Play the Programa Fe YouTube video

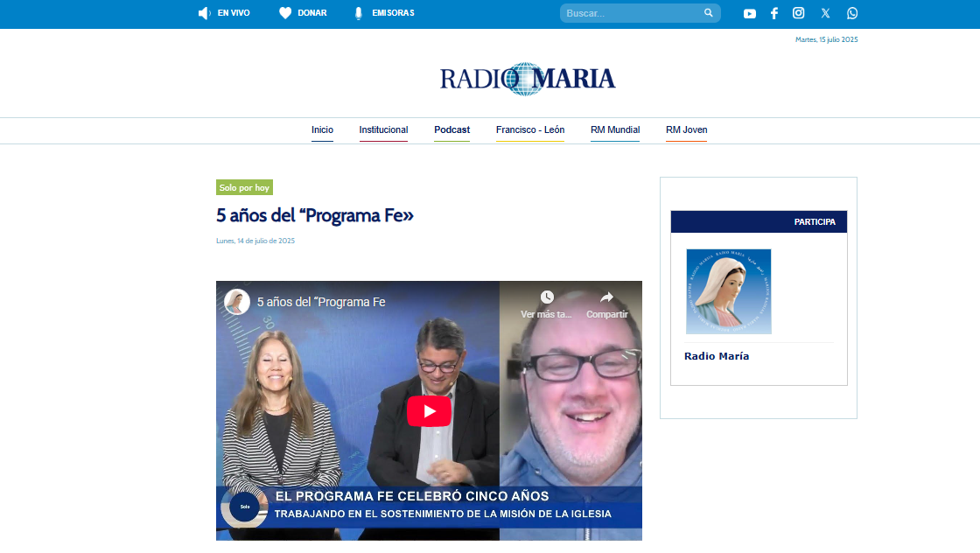click(x=429, y=411)
